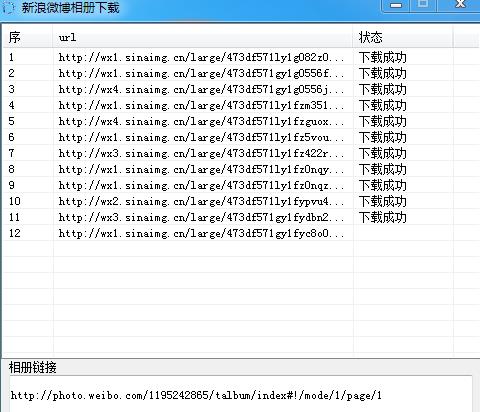The height and width of the screenshot is (412, 480).
Task: Sort list by the 序 column header
Action: [28, 37]
